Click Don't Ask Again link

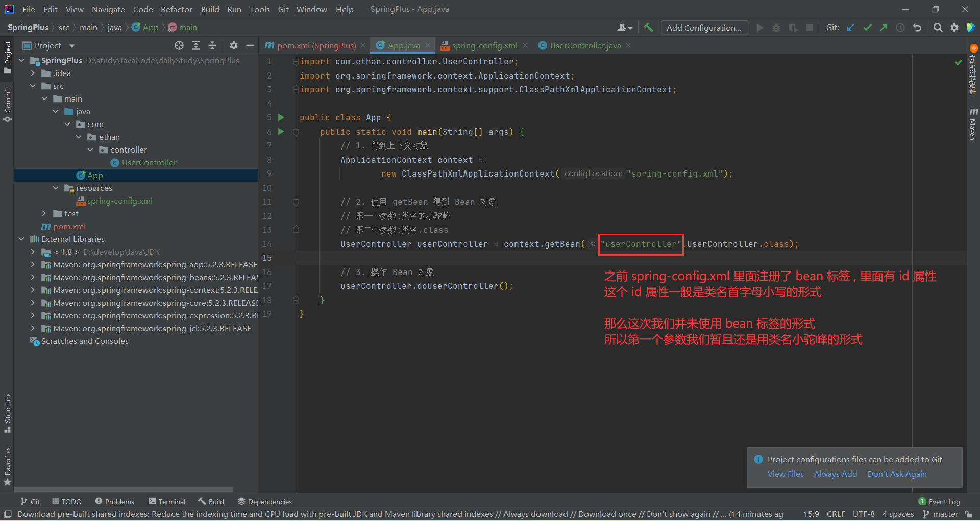(x=897, y=474)
